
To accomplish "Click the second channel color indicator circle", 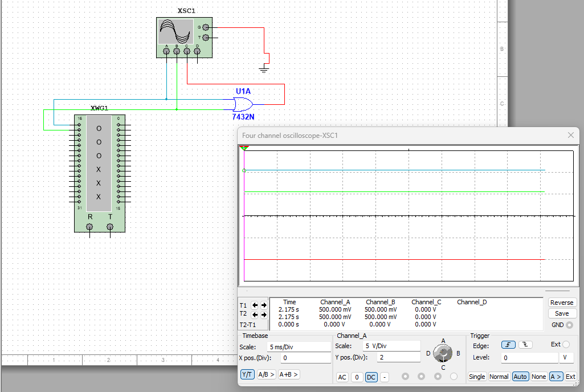I will [x=421, y=377].
